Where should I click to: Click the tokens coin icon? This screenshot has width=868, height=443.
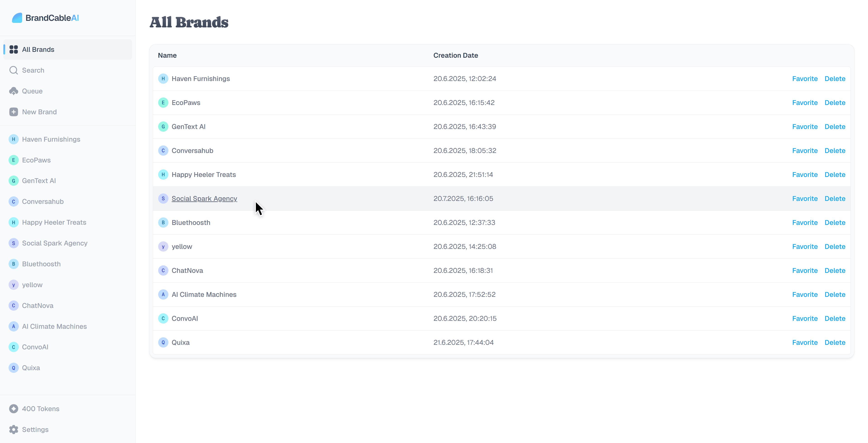pos(14,409)
